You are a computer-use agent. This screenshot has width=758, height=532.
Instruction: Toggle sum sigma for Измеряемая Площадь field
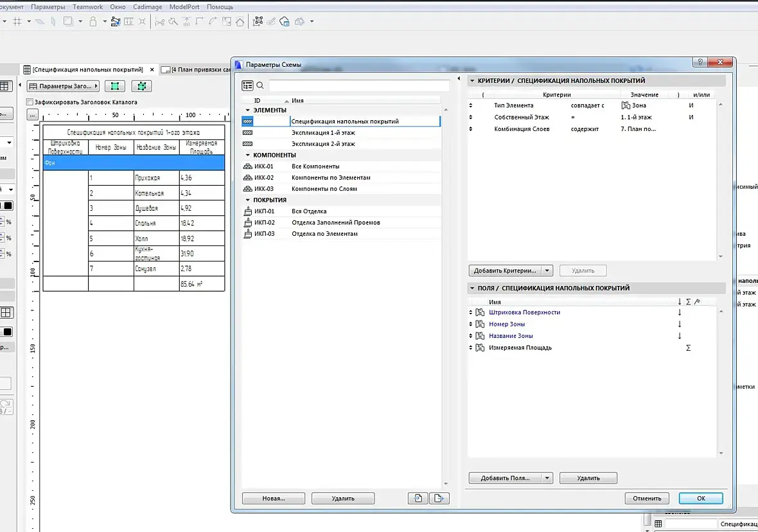(689, 348)
